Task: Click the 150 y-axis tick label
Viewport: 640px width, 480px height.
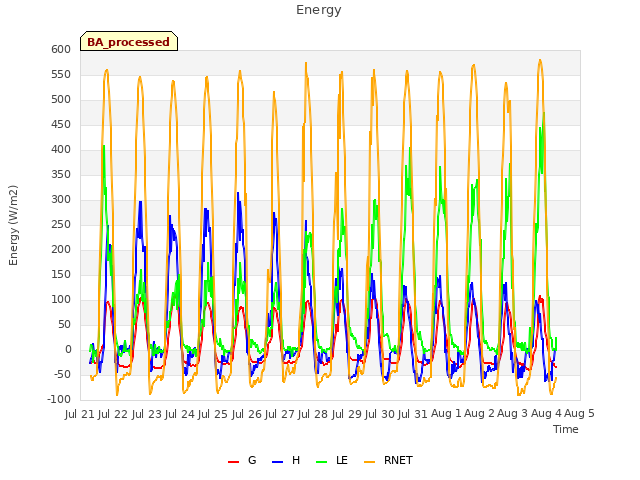Action: 61,274
